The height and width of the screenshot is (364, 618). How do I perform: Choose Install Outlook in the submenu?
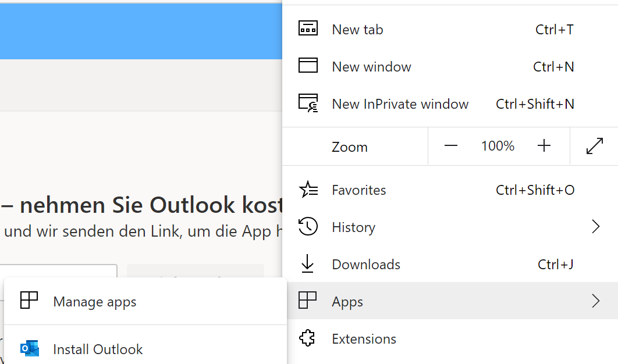tap(145, 349)
